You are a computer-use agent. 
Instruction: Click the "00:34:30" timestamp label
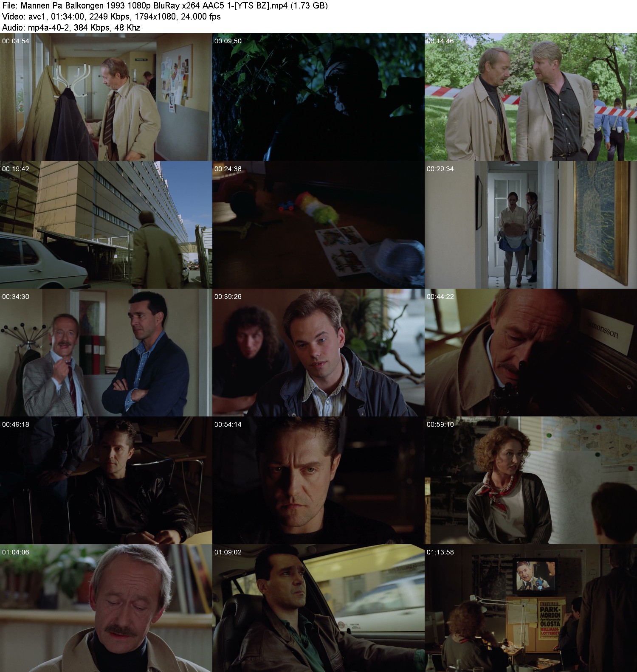(x=16, y=297)
